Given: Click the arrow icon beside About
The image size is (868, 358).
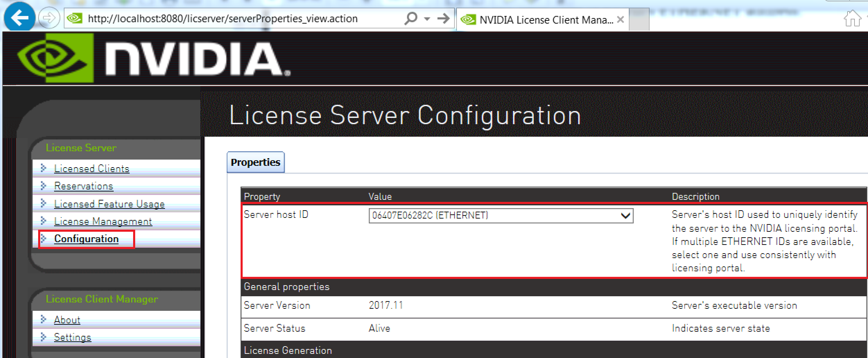Looking at the screenshot, I should (x=43, y=320).
